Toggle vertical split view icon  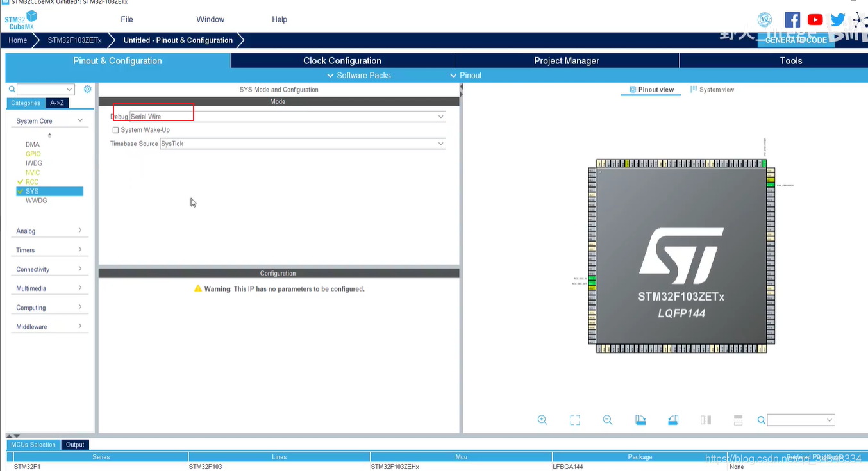pyautogui.click(x=706, y=420)
